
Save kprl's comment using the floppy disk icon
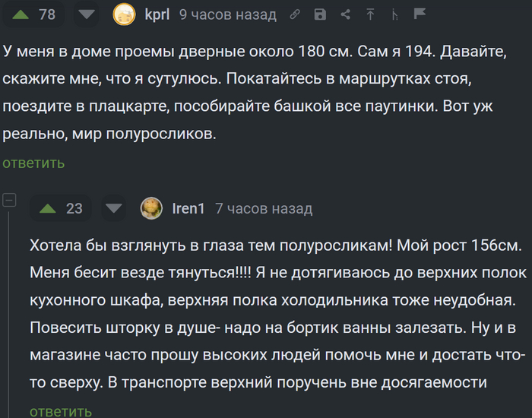(320, 14)
